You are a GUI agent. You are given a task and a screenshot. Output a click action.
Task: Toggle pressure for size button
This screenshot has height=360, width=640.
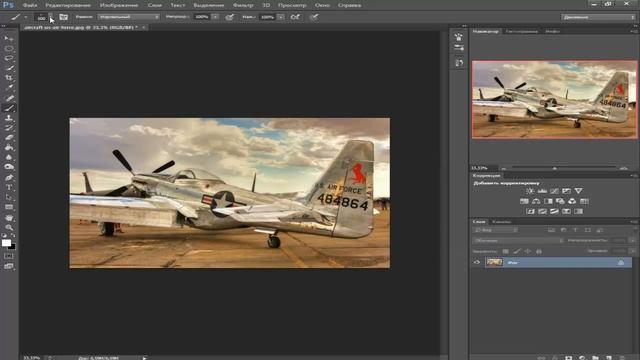click(x=313, y=17)
